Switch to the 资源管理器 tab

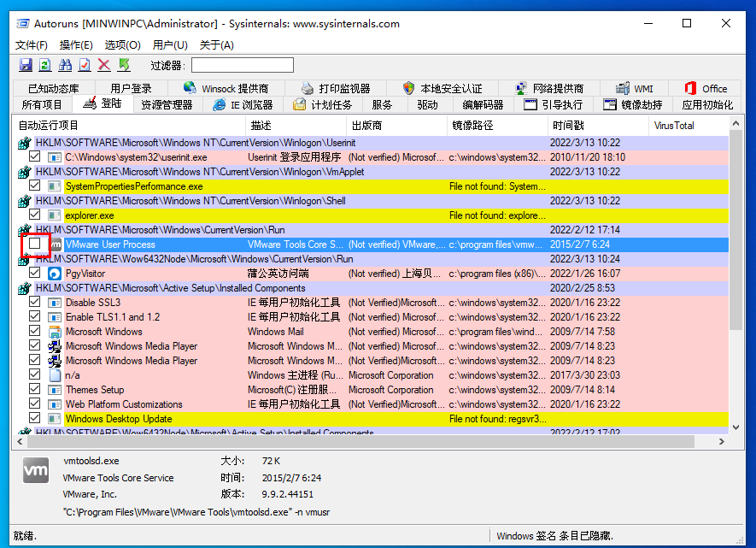(x=167, y=104)
